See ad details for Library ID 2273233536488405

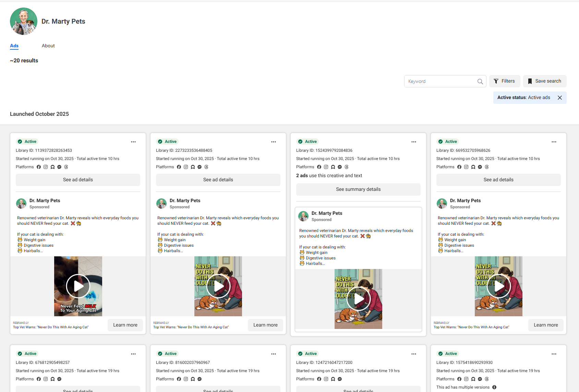(218, 180)
